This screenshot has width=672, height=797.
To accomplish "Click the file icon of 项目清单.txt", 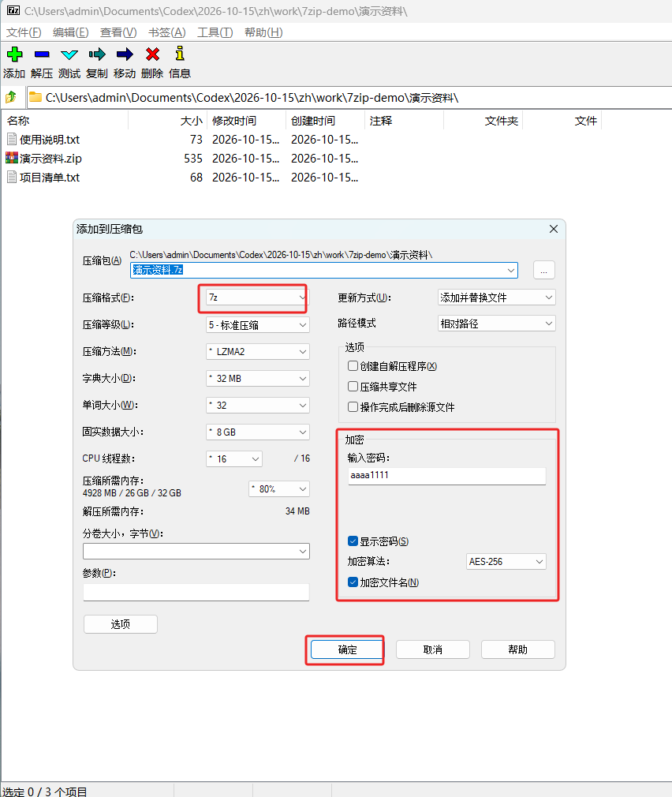I will click(x=12, y=177).
